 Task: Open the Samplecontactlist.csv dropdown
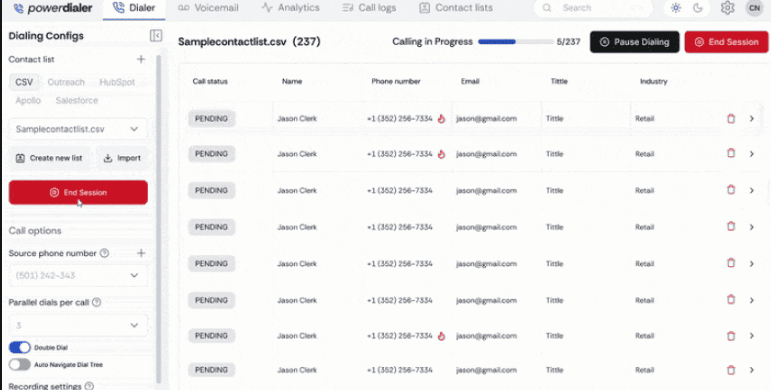(78, 129)
